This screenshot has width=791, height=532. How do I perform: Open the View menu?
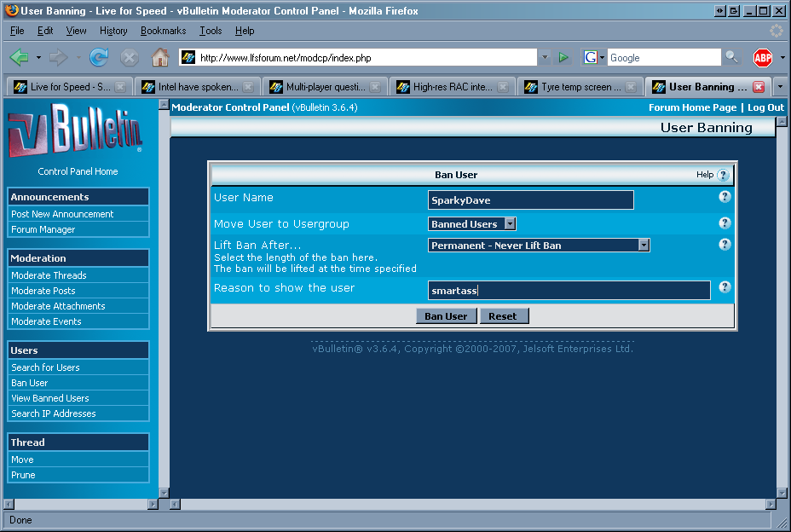pyautogui.click(x=76, y=31)
